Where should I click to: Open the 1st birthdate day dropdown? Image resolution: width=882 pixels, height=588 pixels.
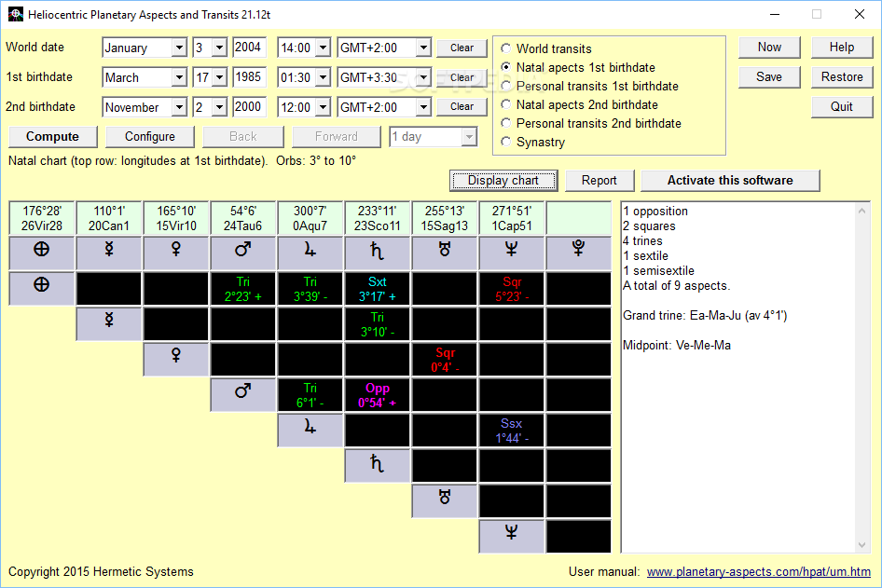[220, 77]
